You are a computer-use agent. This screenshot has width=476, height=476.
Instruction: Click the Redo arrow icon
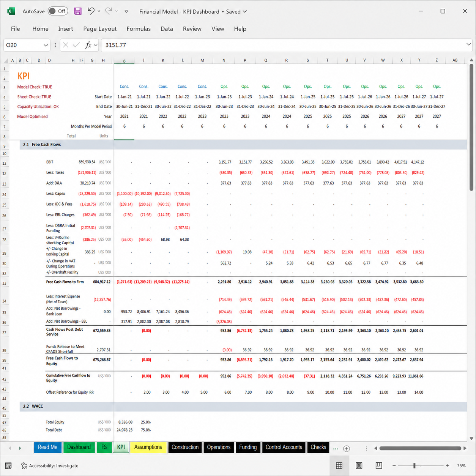109,11
